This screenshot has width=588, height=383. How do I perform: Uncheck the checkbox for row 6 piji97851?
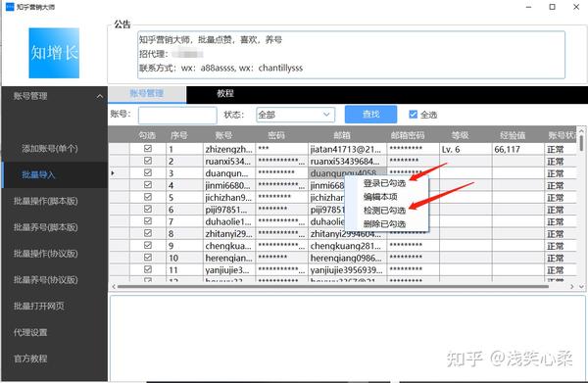click(148, 209)
